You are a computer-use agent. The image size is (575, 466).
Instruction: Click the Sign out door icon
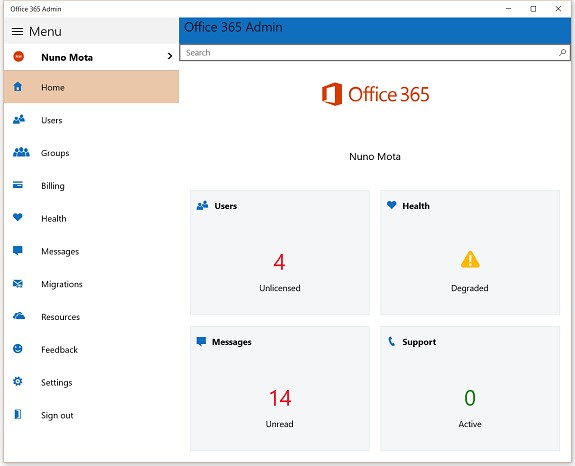[x=18, y=414]
